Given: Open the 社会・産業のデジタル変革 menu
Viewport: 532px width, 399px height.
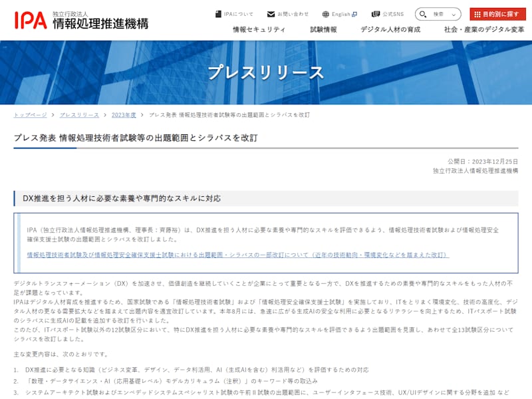Looking at the screenshot, I should (x=483, y=30).
